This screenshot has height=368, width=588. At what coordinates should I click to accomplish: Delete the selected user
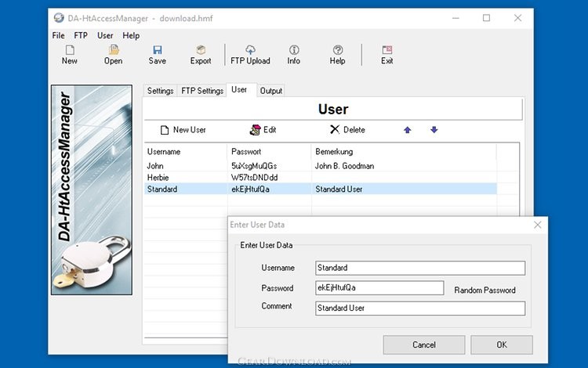tap(347, 130)
